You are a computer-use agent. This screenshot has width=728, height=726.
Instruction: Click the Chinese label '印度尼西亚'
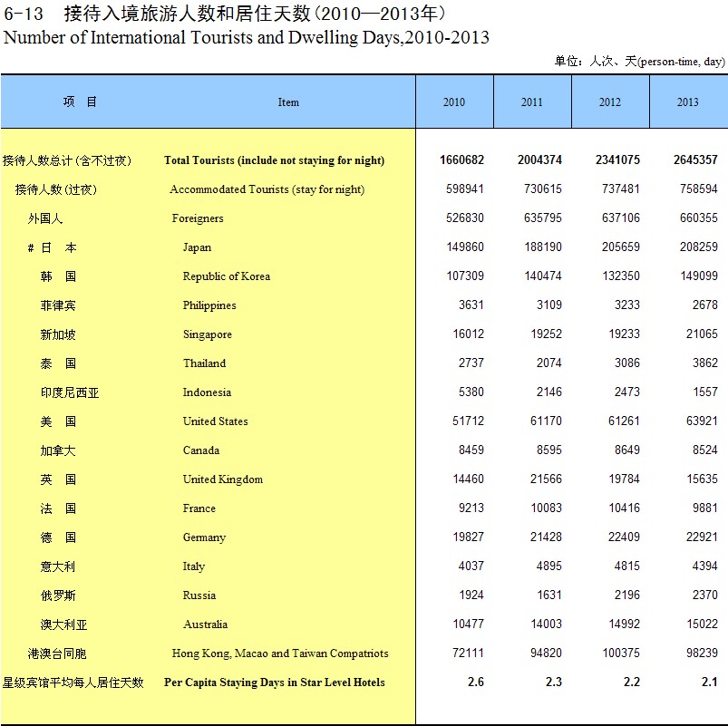tap(70, 392)
